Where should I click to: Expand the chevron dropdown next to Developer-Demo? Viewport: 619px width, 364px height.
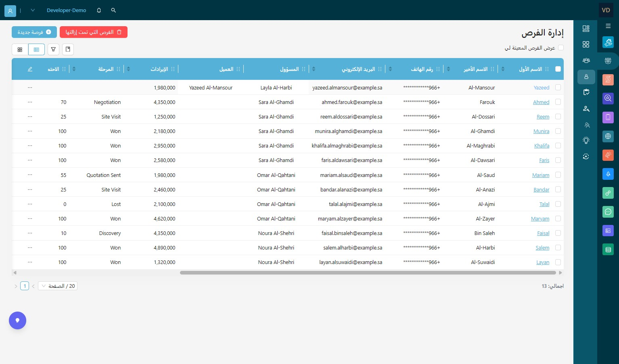point(33,10)
